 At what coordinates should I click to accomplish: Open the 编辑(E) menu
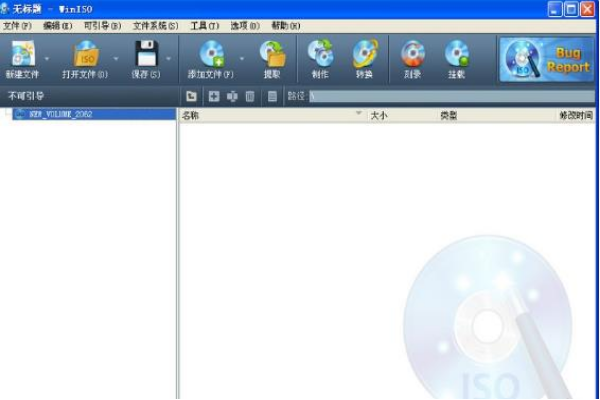(57, 26)
